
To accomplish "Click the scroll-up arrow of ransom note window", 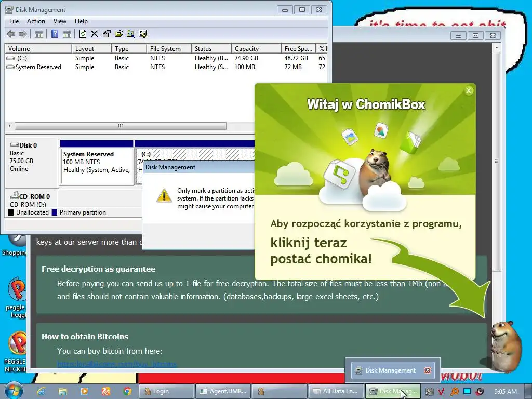I will click(497, 47).
